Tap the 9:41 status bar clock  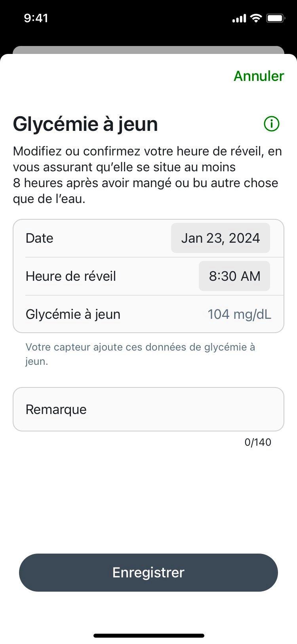(x=36, y=18)
